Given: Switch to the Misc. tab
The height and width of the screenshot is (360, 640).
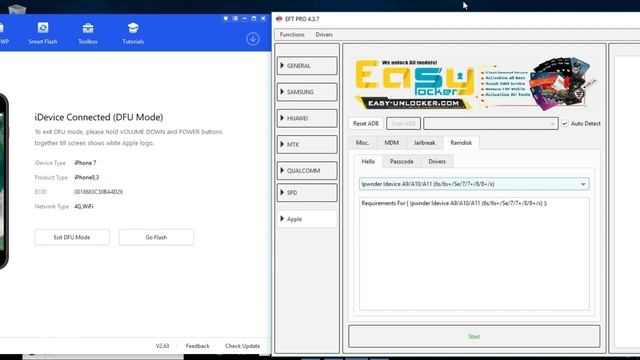Looking at the screenshot, I should [x=362, y=143].
